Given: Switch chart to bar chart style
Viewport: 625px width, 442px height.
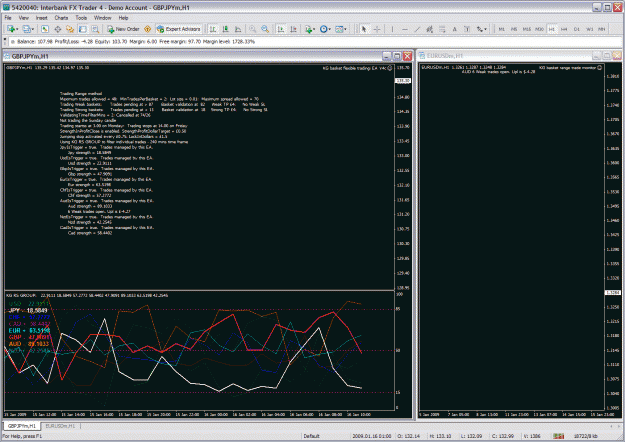Looking at the screenshot, I should [x=213, y=29].
